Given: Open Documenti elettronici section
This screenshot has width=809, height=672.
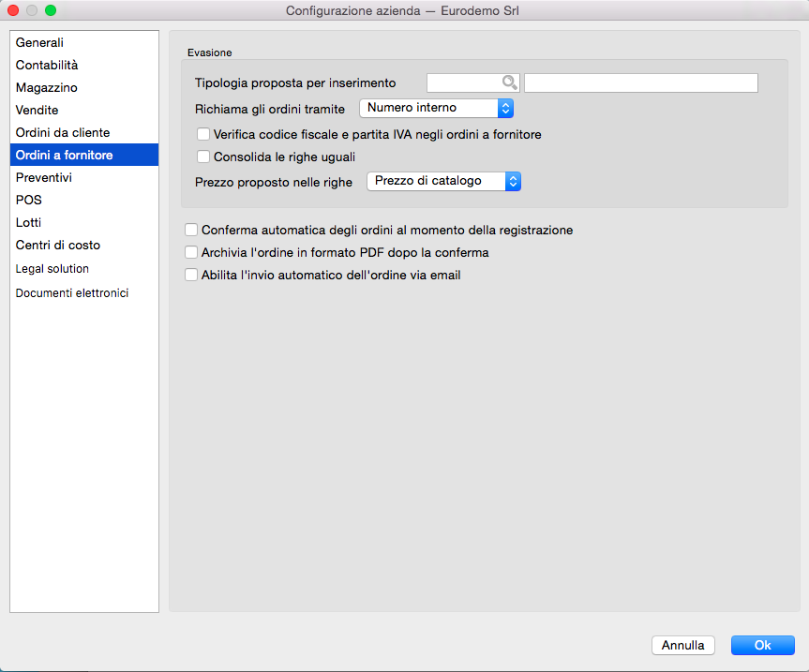Looking at the screenshot, I should click(x=72, y=293).
